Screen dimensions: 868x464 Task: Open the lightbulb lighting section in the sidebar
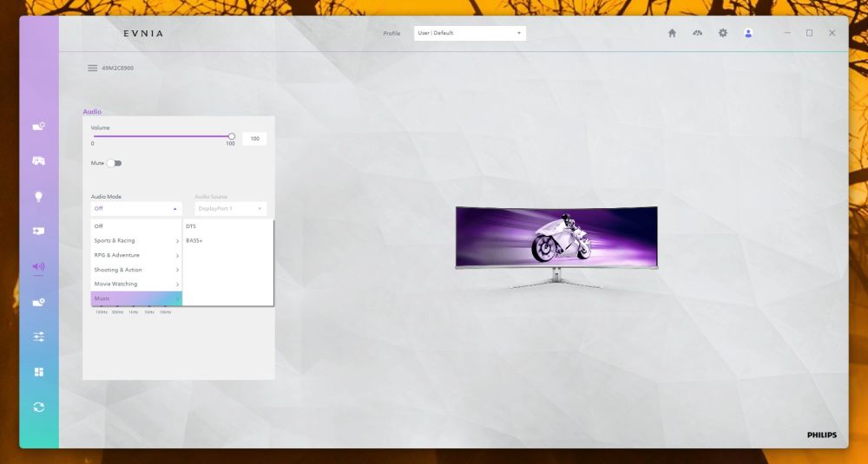pyautogui.click(x=38, y=196)
